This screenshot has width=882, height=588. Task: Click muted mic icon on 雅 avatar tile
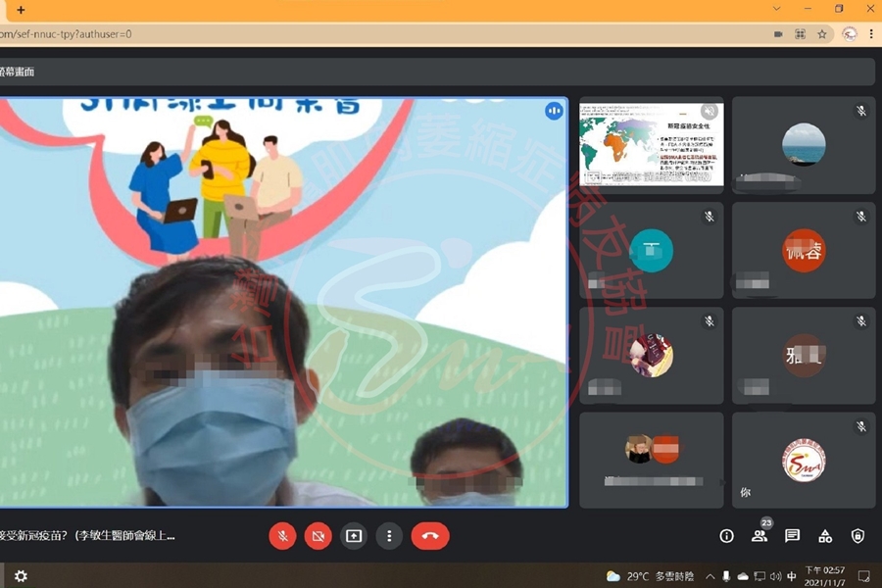(x=860, y=321)
